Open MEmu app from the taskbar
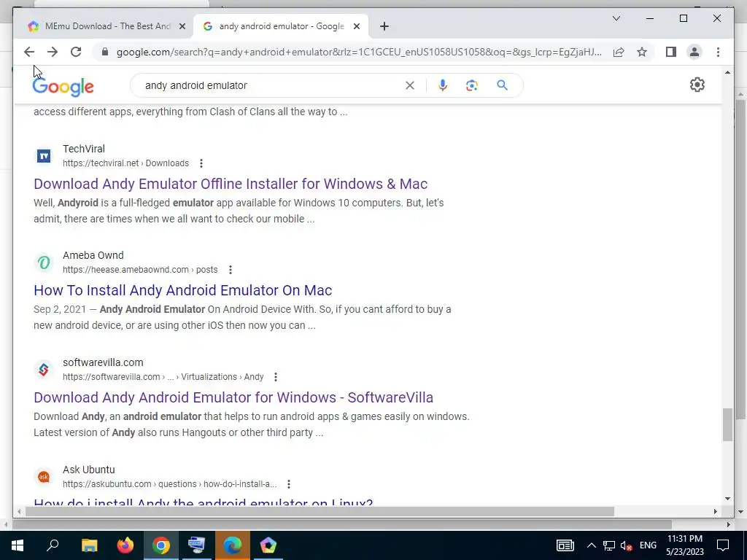Viewport: 747px width, 560px height. point(268,545)
